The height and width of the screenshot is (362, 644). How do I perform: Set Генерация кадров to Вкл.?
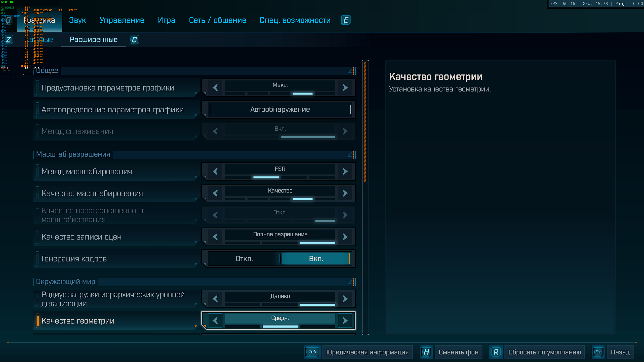point(316,259)
